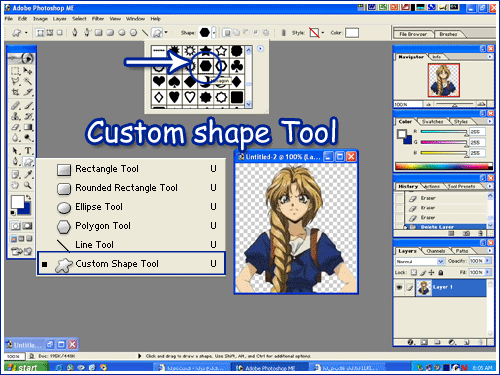500x375 pixels.
Task: Select Custom Shape Tool in flyout menu
Action: pos(131,264)
